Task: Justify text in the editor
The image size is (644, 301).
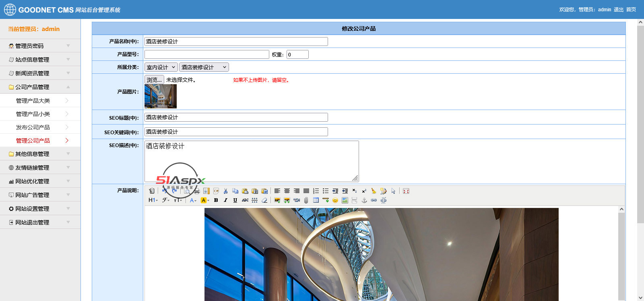Action: pyautogui.click(x=306, y=191)
